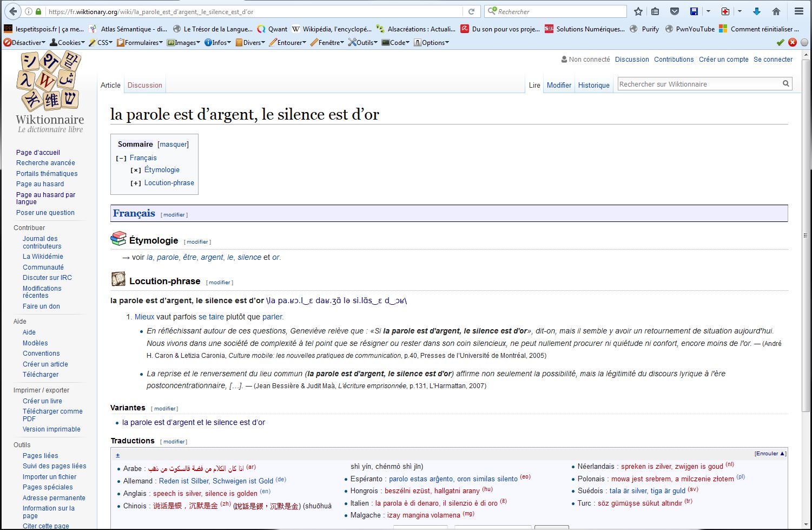Click the Créer un compte link
The width and height of the screenshot is (812, 530).
pyautogui.click(x=723, y=60)
